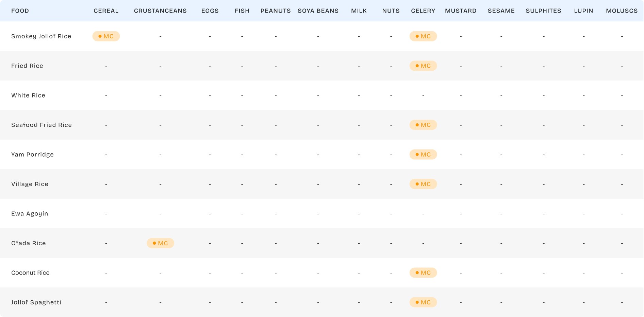Click the MOLUSCS column header
Screen dimensions: 644x317
(x=622, y=11)
